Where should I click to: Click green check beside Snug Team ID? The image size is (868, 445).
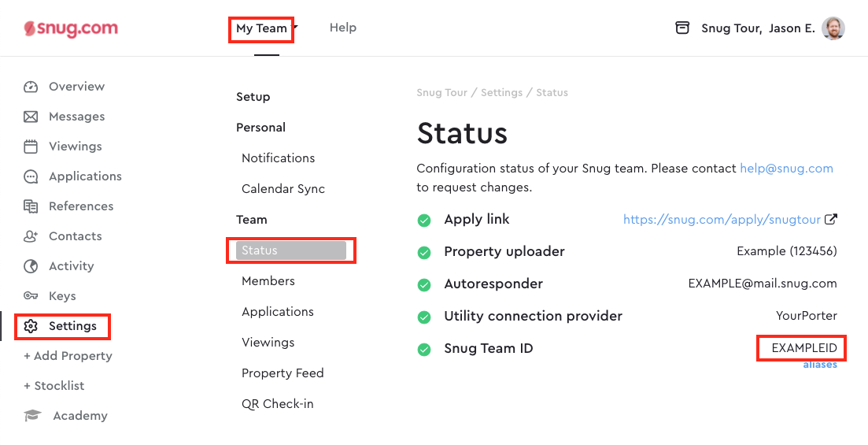pos(424,350)
